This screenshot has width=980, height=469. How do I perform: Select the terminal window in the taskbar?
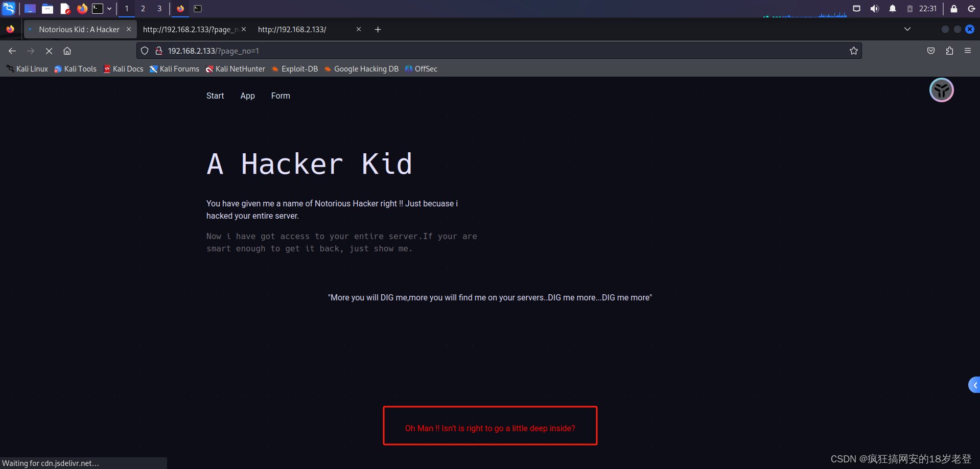point(198,9)
